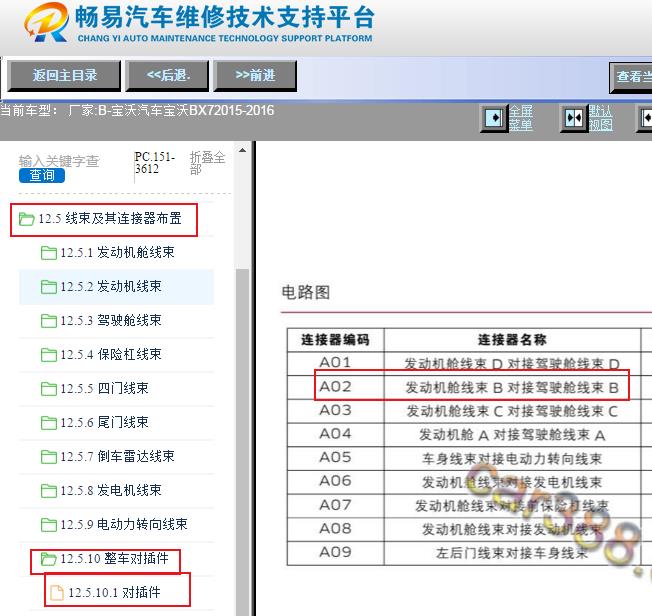The image size is (652, 616).
Task: Click the sidebar vertical scrollbar thumb
Action: point(242,442)
